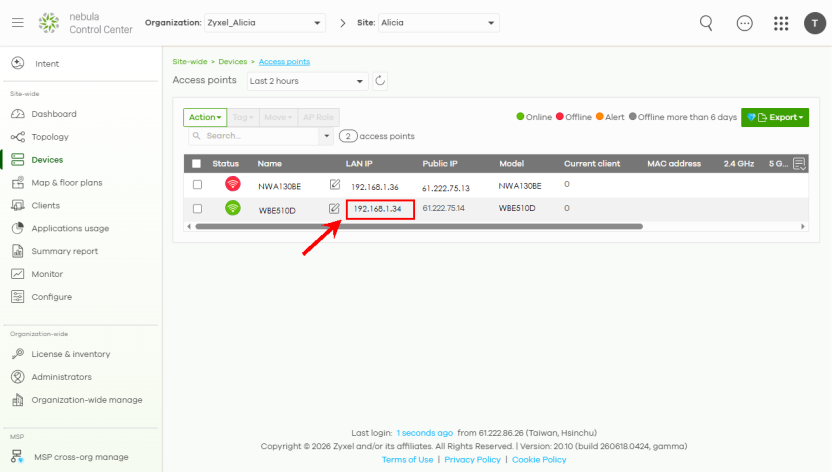The width and height of the screenshot is (832, 472).
Task: Open the Last 2 hours time range dropdown
Action: [307, 81]
